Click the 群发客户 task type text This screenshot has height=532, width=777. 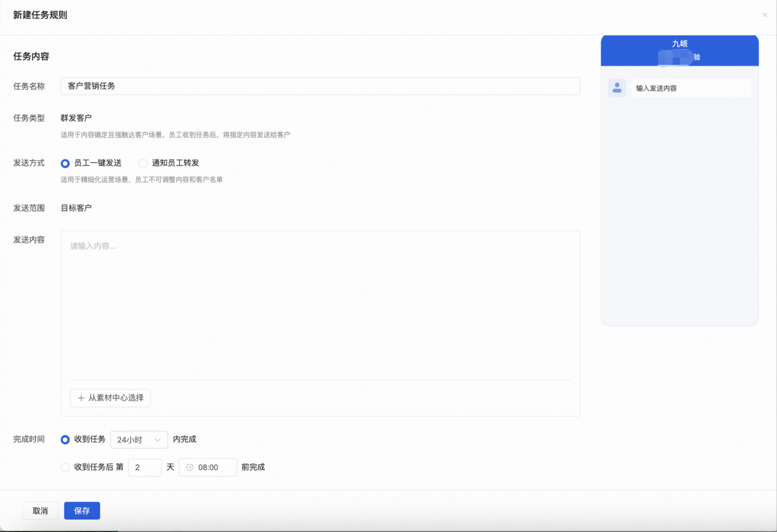pyautogui.click(x=76, y=118)
